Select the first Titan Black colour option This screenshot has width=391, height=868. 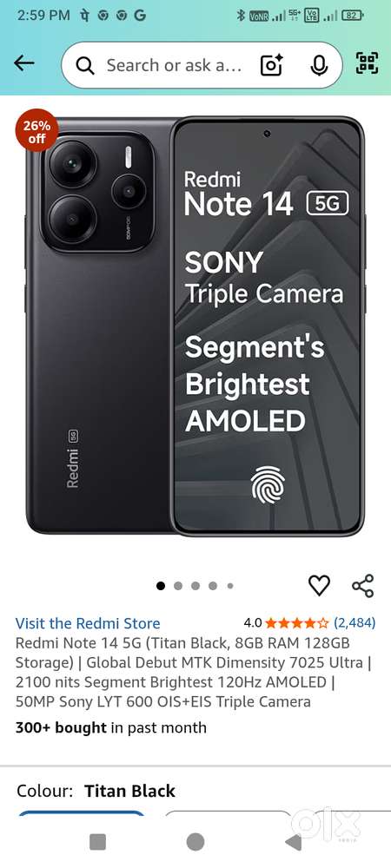pyautogui.click(x=82, y=814)
